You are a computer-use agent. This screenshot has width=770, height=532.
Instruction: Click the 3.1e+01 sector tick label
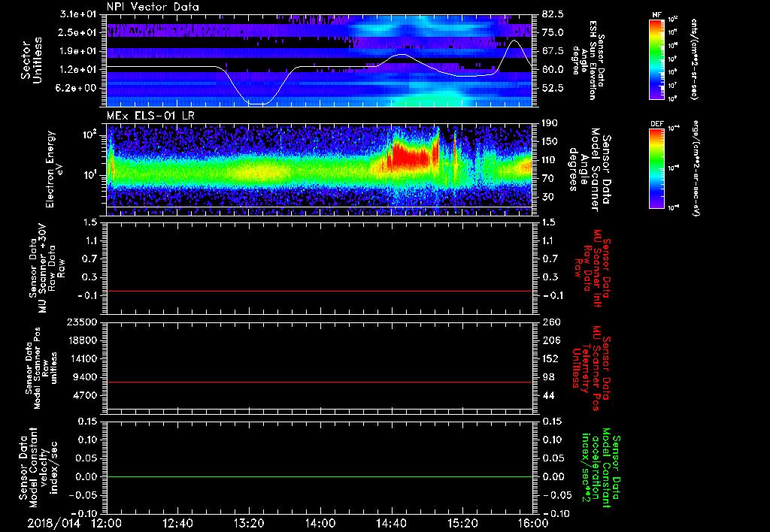click(x=80, y=14)
